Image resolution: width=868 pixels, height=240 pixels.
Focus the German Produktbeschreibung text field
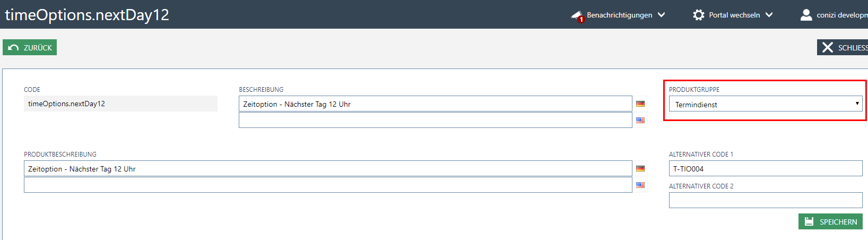point(328,169)
